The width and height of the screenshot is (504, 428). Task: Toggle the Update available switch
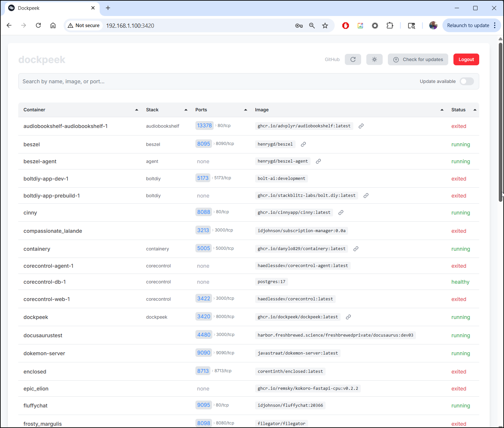pos(466,81)
